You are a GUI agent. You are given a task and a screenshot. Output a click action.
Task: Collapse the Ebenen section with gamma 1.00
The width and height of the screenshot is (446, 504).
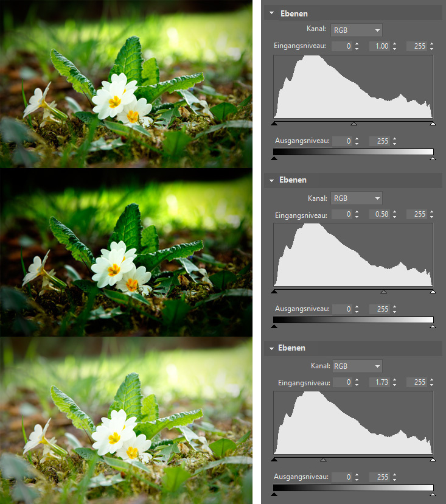point(272,13)
